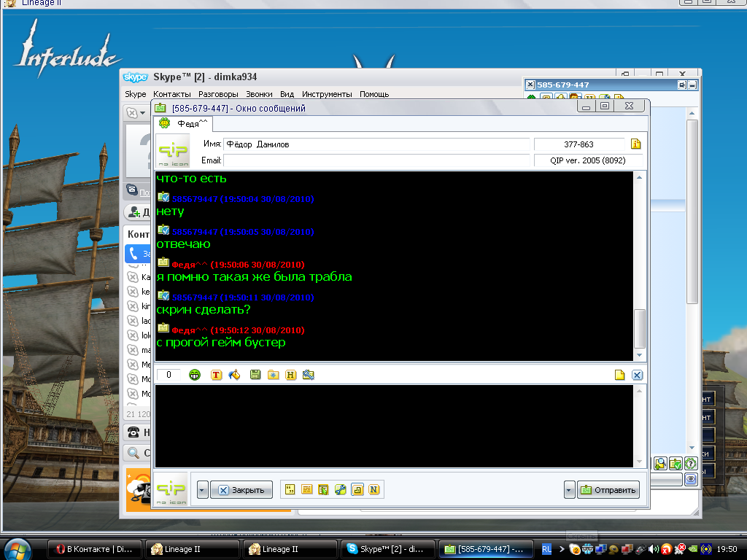Switch to the first Lineage II taskbar button
747x560 pixels.
tap(193, 549)
